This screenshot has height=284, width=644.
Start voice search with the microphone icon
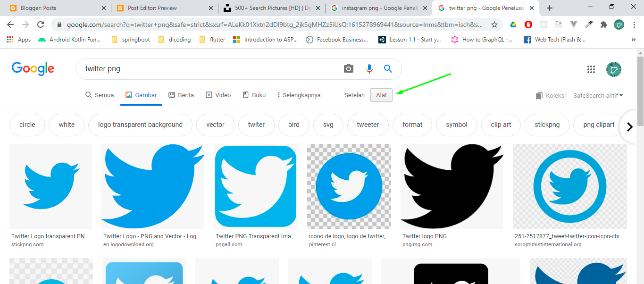[369, 69]
